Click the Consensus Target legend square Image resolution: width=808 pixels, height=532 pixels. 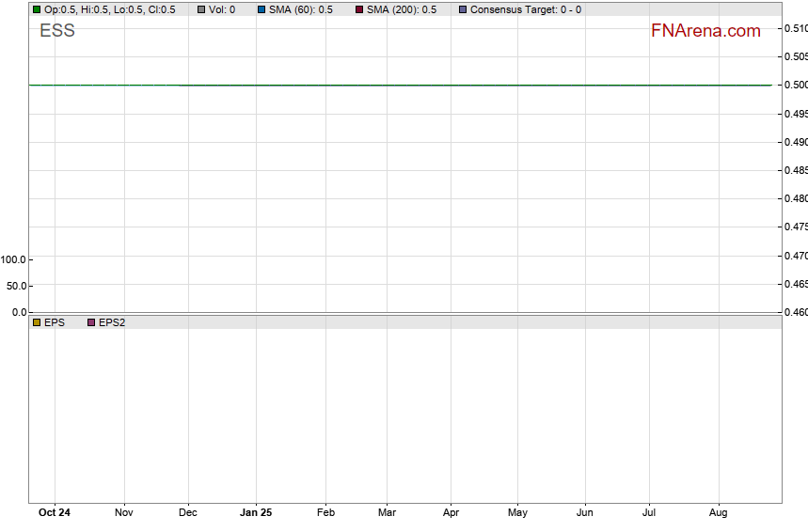click(462, 9)
